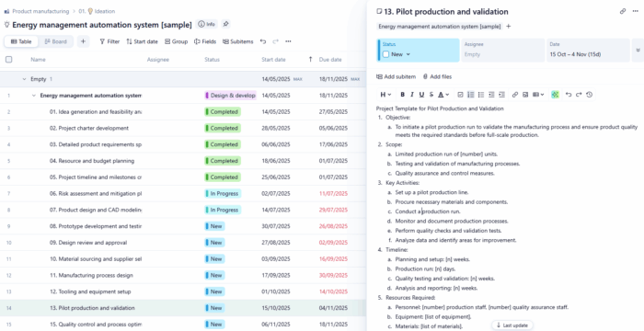Open the Start date sort menu
The image size is (644, 331).
coord(142,41)
